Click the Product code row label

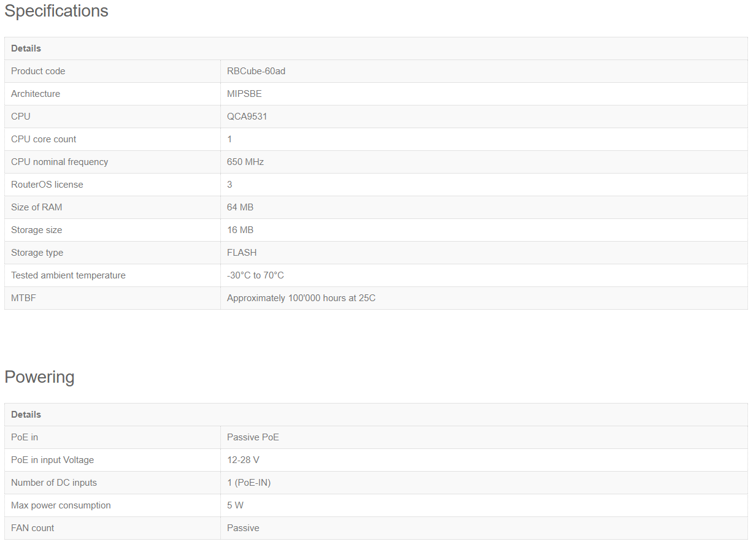[x=38, y=71]
